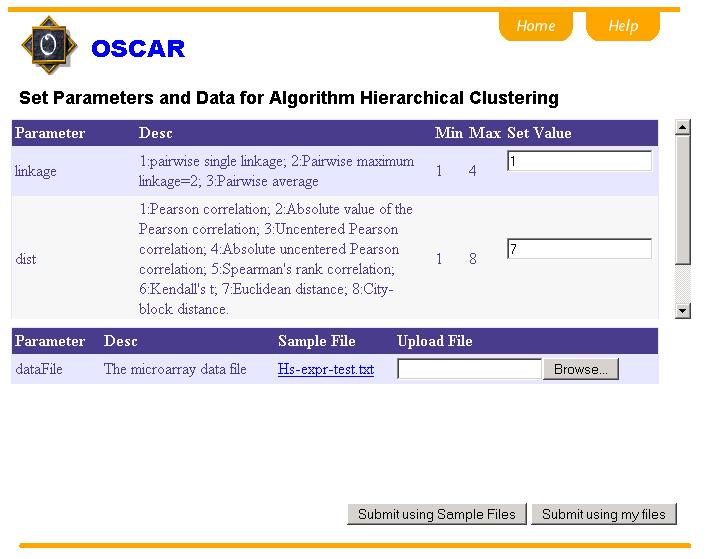The image size is (710, 559).
Task: Click Submit using my files
Action: tap(604, 514)
